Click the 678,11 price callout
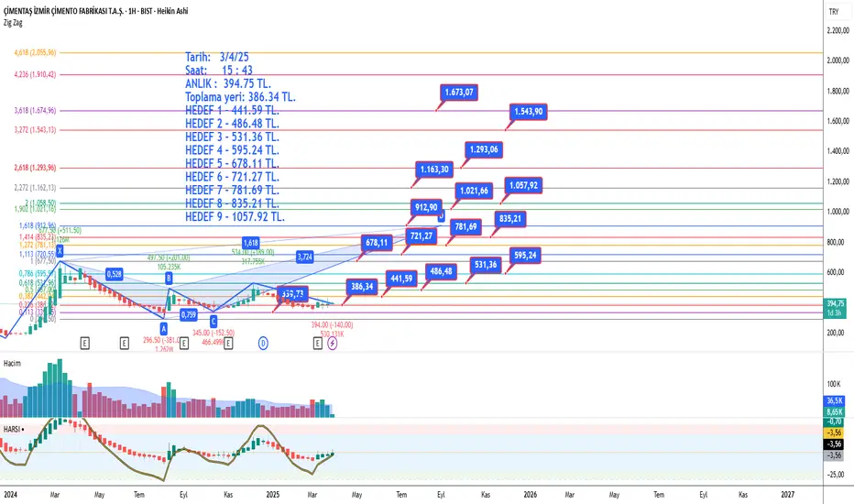This screenshot has width=854, height=504. (x=377, y=243)
